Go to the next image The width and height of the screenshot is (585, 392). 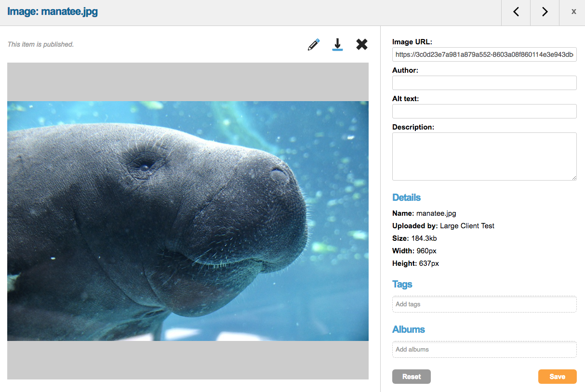(x=545, y=12)
